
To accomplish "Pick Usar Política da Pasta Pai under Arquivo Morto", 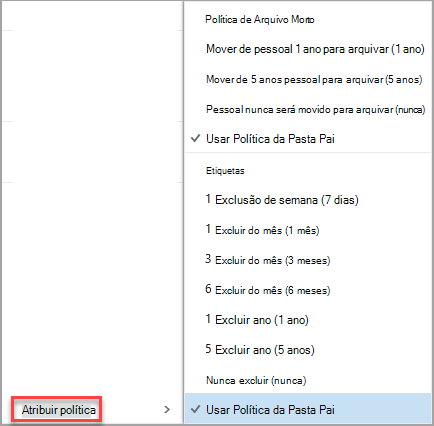I will tap(270, 139).
